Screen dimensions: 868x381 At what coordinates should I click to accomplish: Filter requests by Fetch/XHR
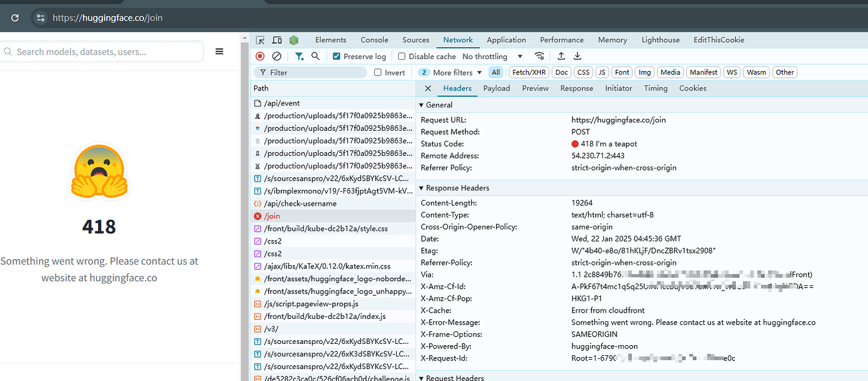pos(529,72)
